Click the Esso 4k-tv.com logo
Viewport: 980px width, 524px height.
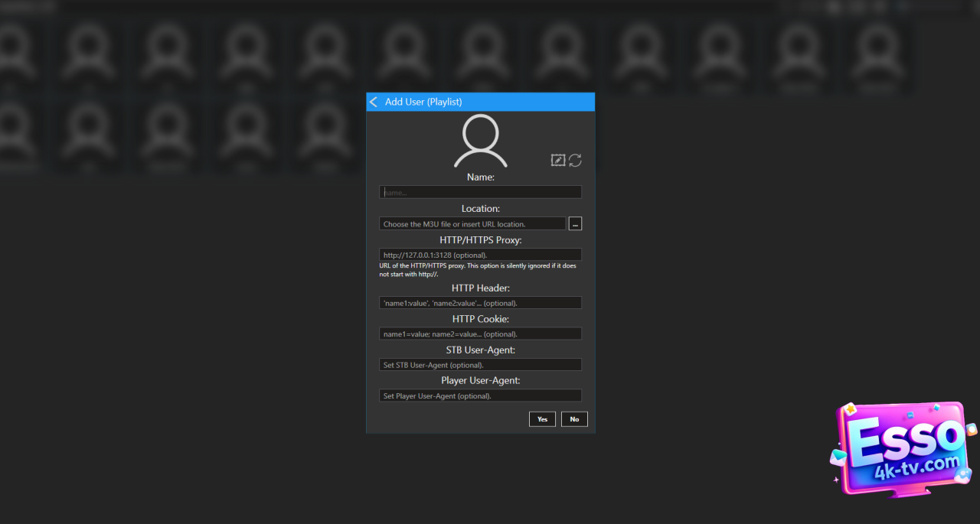903,449
